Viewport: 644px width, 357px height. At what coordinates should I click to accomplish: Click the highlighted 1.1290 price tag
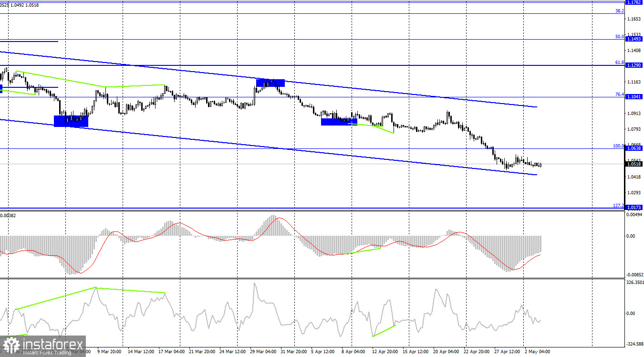point(634,65)
